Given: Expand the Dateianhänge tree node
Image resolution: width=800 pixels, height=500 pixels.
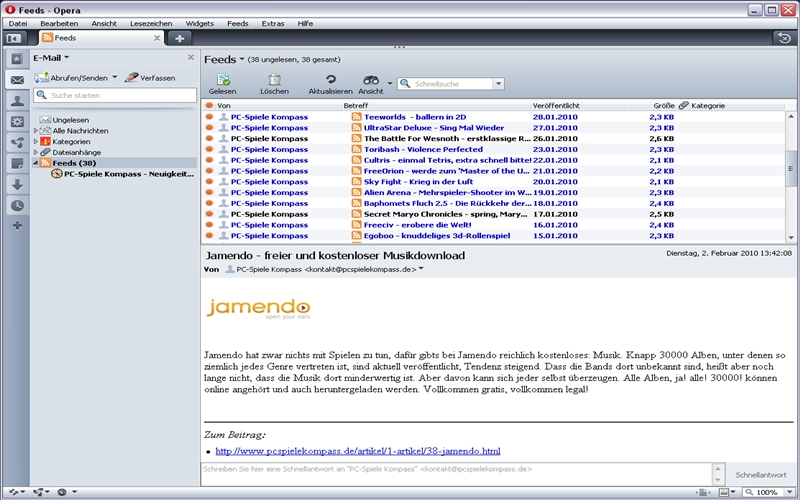Looking at the screenshot, I should point(36,152).
